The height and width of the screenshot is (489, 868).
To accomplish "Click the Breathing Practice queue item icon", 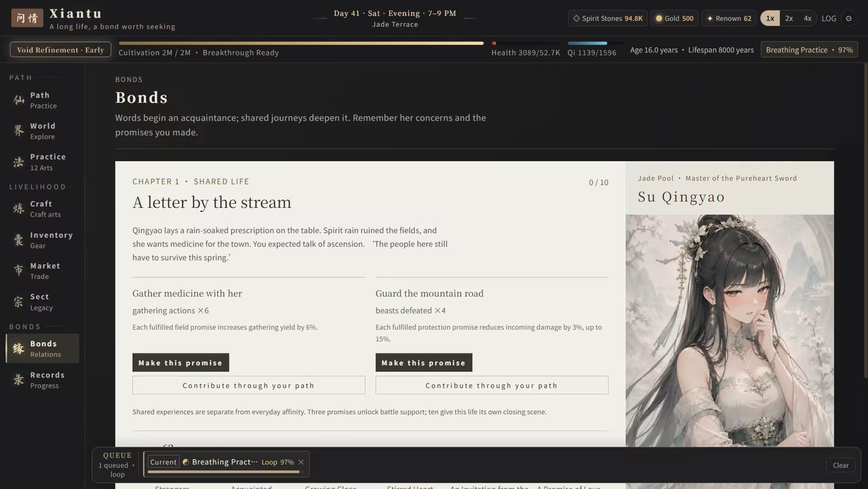I will [x=186, y=462].
